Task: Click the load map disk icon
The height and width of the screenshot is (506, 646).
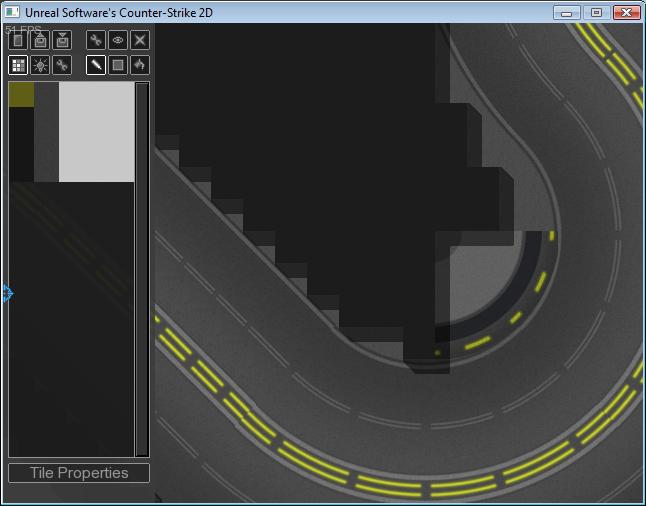Action: coord(40,40)
